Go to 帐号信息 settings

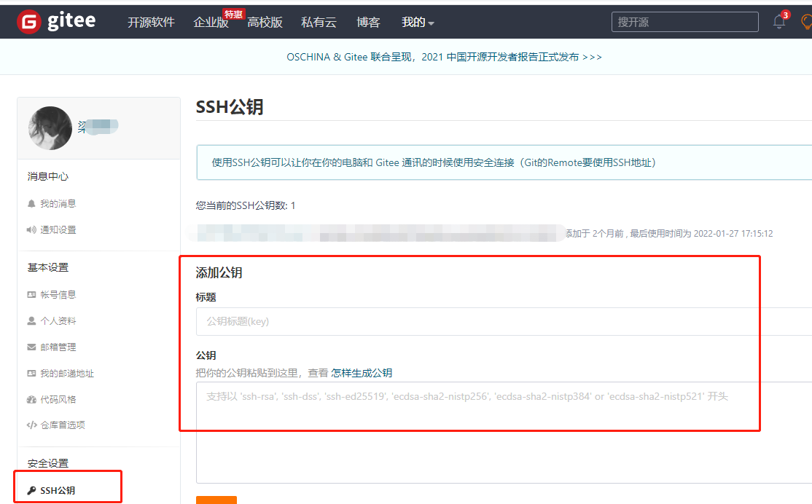tap(58, 295)
